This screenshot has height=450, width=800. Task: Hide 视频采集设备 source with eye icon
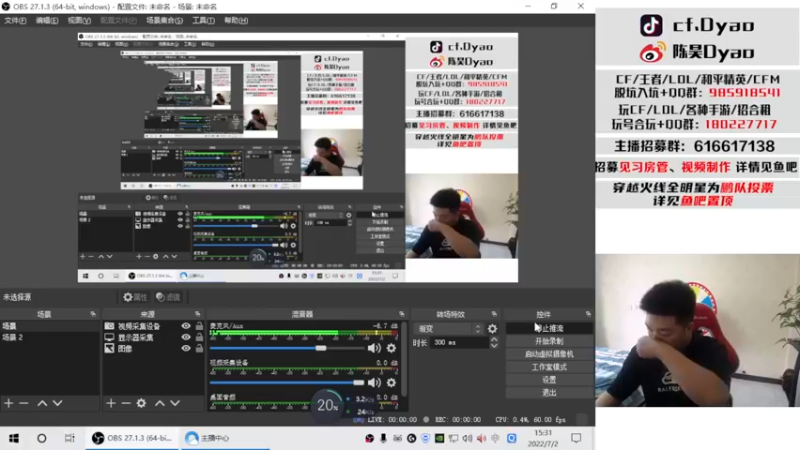(186, 326)
